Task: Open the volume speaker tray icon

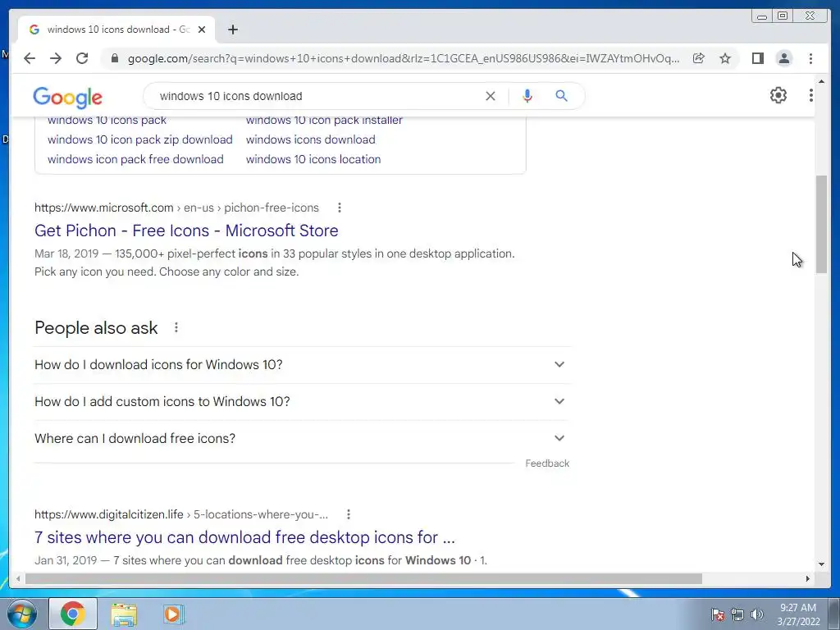Action: (757, 614)
